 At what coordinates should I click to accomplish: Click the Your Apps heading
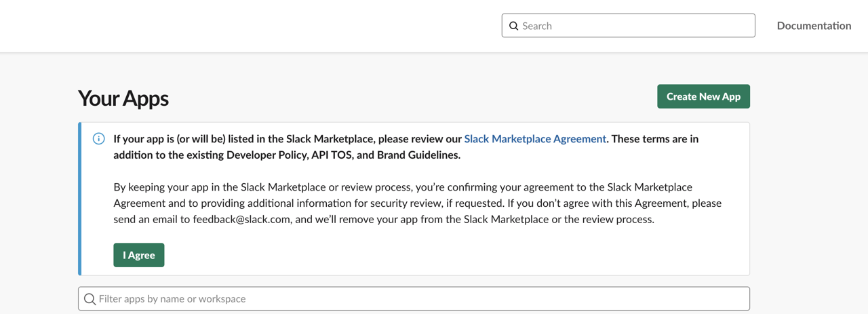click(123, 98)
